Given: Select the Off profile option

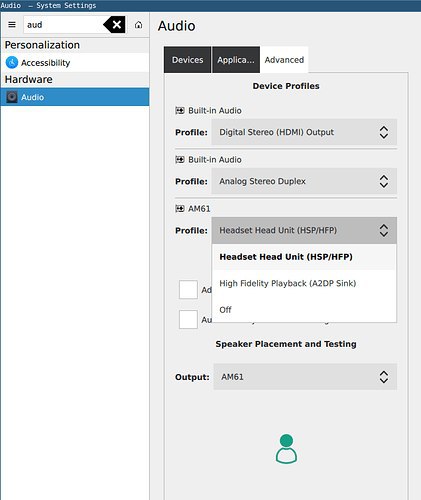Looking at the screenshot, I should click(304, 310).
